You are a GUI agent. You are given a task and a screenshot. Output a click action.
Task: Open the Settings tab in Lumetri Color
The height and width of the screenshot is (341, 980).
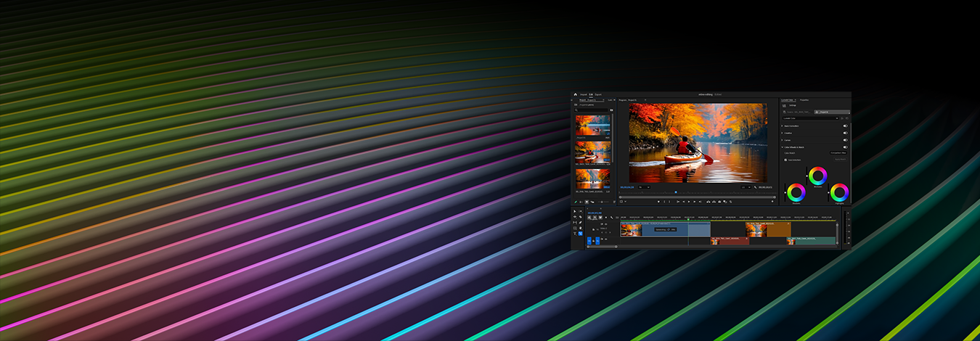coord(793,105)
